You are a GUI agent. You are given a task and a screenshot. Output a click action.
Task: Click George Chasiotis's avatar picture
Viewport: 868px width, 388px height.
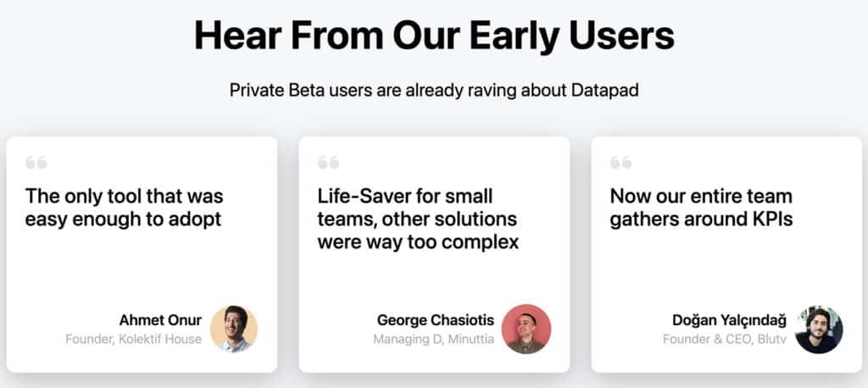pyautogui.click(x=526, y=329)
